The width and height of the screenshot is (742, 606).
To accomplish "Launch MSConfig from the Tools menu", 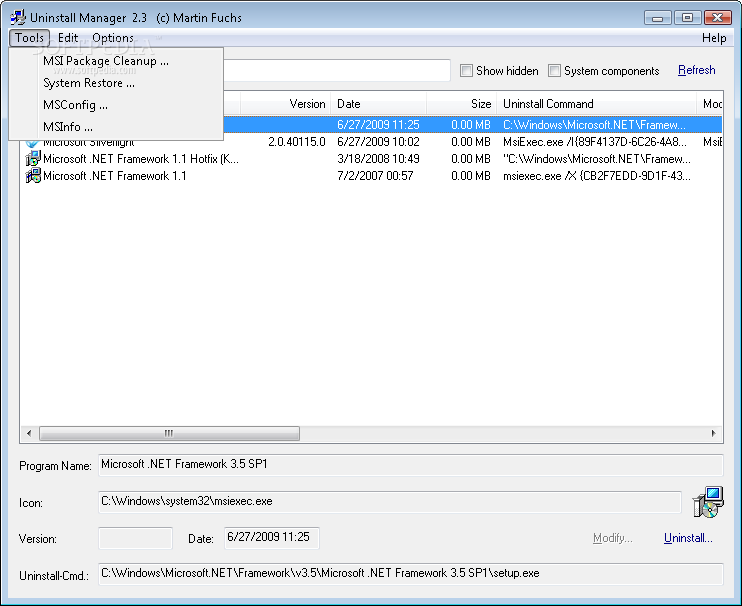I will click(116, 105).
